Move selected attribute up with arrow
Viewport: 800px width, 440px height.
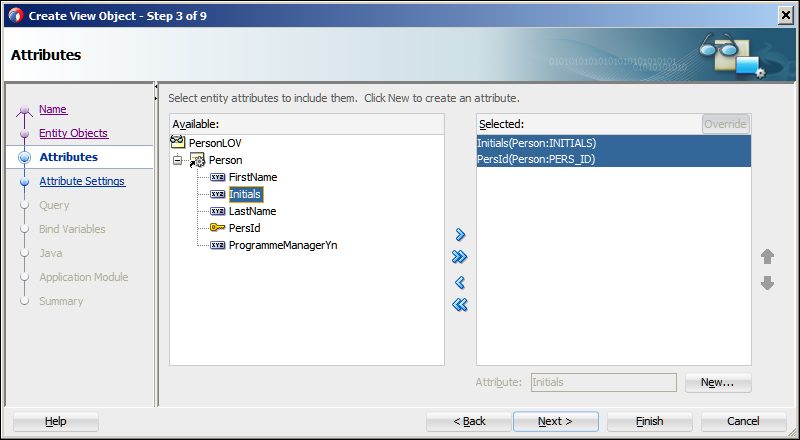point(767,256)
